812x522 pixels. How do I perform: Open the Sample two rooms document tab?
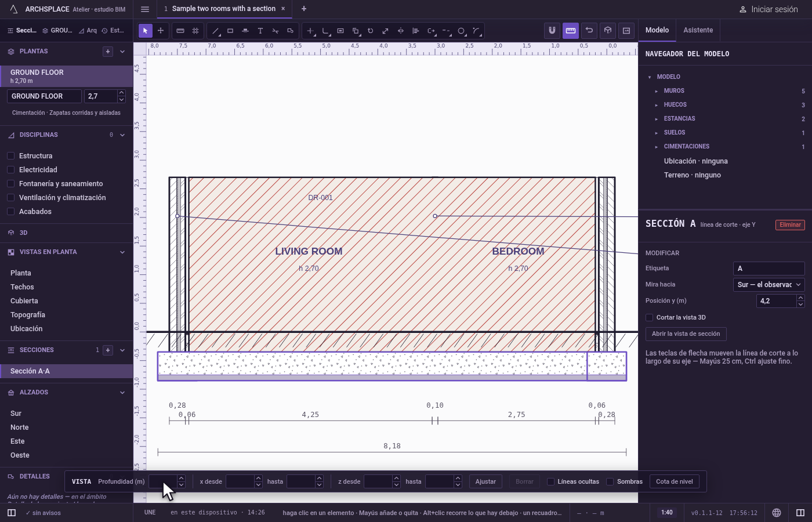click(x=223, y=9)
